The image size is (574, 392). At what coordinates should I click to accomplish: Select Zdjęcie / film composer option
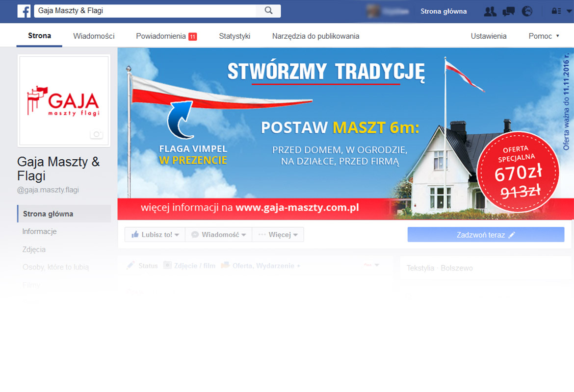(190, 266)
